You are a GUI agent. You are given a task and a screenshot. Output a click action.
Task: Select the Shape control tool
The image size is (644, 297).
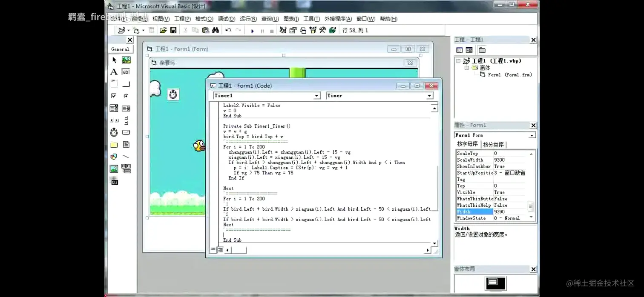(114, 157)
